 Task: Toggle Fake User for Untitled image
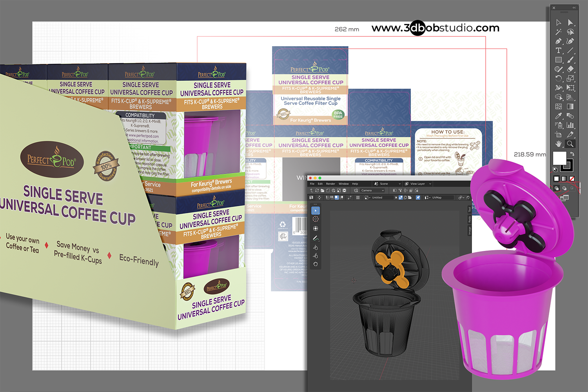pos(401,198)
